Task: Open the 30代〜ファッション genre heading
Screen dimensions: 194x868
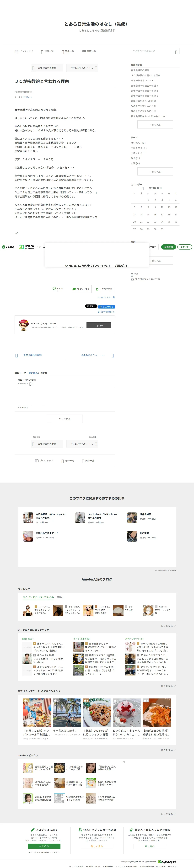Action: click(x=134, y=639)
